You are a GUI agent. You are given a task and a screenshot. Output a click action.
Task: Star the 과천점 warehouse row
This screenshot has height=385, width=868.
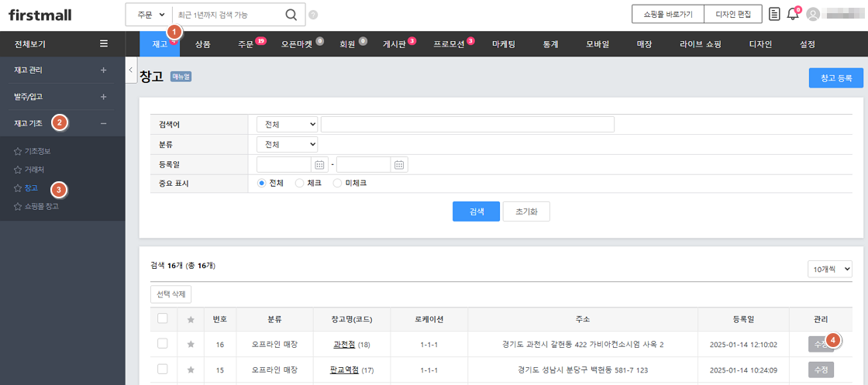coord(191,344)
